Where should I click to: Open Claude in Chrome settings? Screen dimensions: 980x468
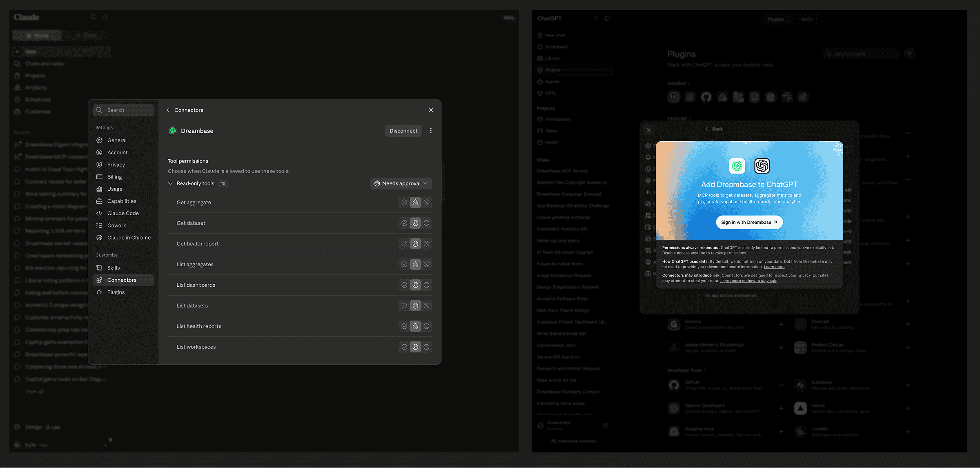pos(123,238)
